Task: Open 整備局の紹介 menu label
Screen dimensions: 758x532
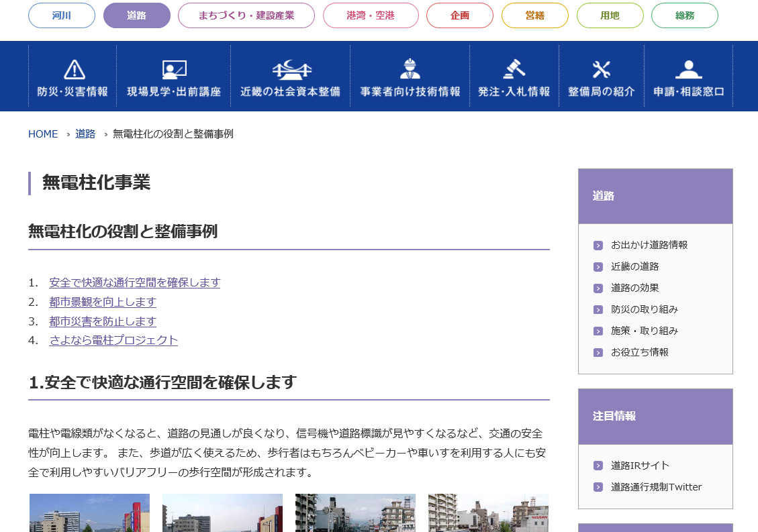Action: click(602, 92)
